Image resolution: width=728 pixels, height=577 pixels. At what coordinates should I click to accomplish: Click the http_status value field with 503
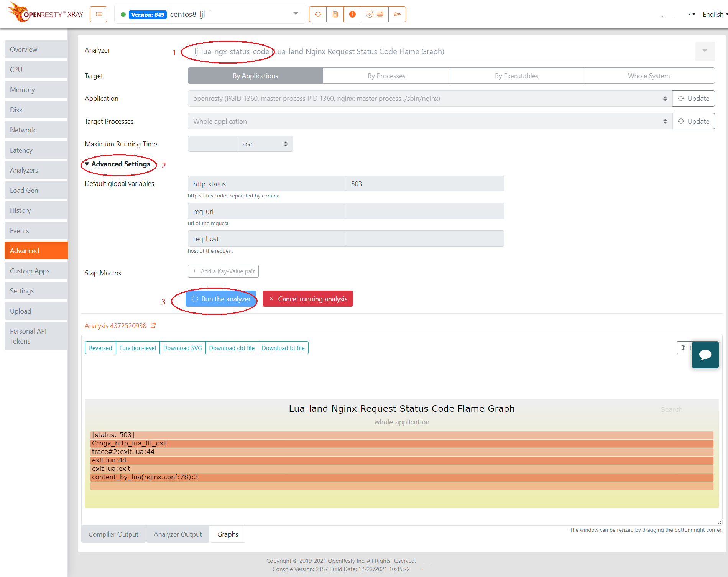point(425,184)
